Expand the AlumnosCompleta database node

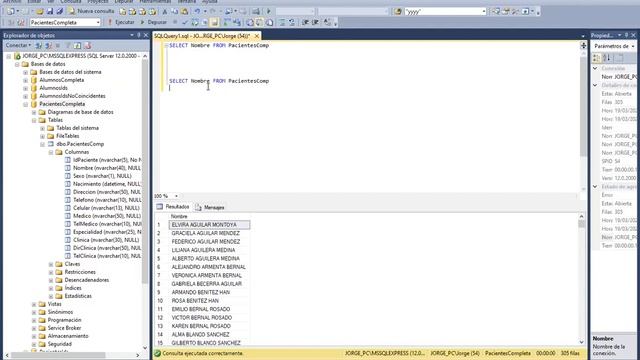pyautogui.click(x=25, y=80)
